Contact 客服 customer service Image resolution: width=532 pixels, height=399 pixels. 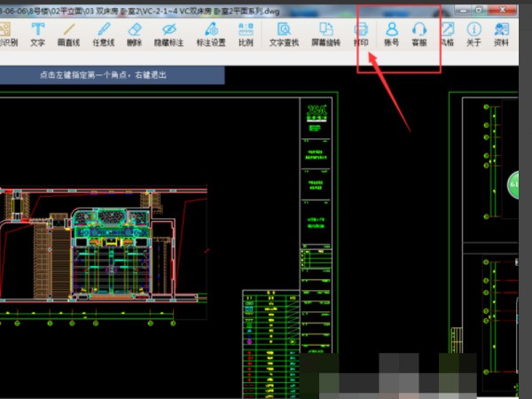click(x=419, y=34)
